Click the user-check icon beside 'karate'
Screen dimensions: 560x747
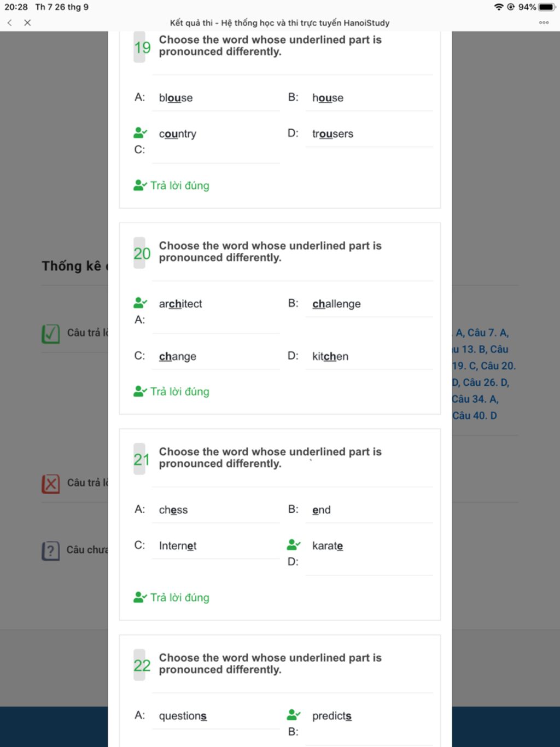(x=294, y=545)
